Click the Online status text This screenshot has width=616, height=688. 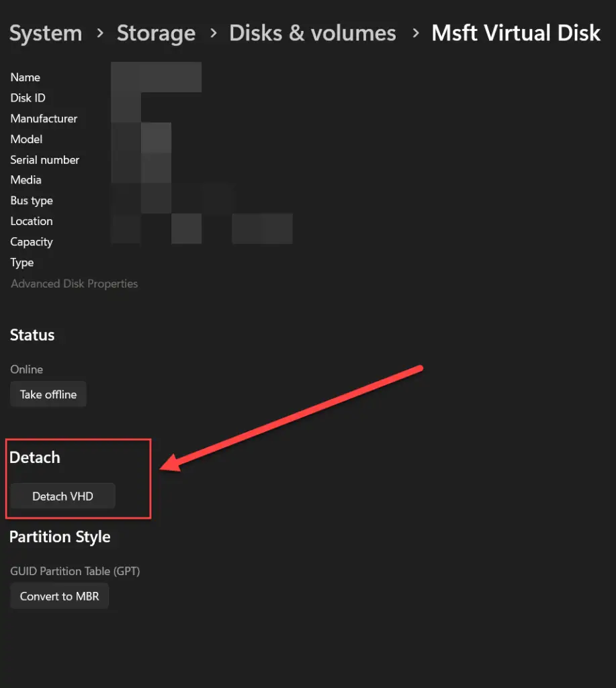coord(27,370)
